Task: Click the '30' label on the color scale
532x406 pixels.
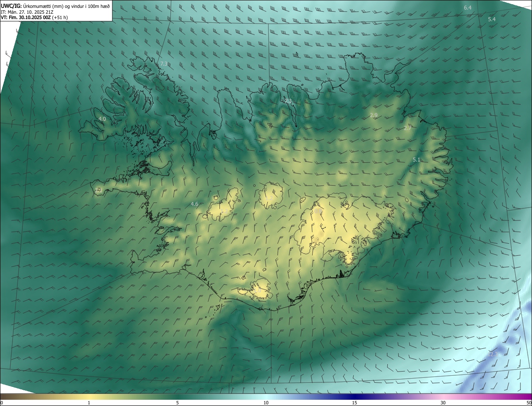Action: coord(443,403)
